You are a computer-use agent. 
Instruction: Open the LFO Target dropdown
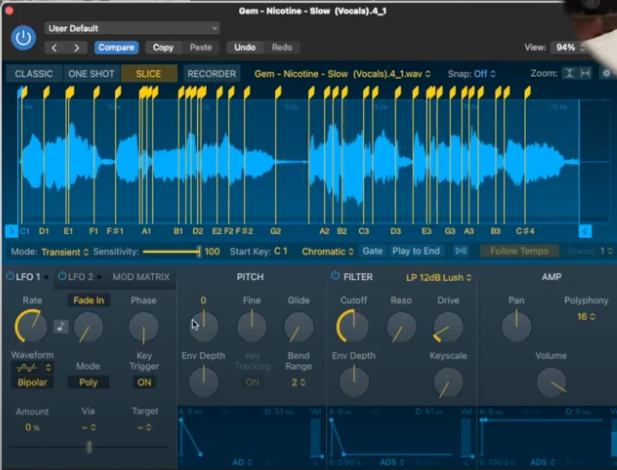point(144,427)
